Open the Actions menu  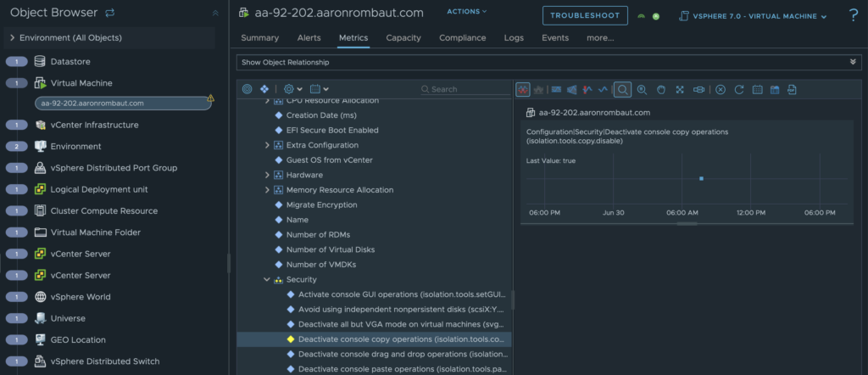467,12
